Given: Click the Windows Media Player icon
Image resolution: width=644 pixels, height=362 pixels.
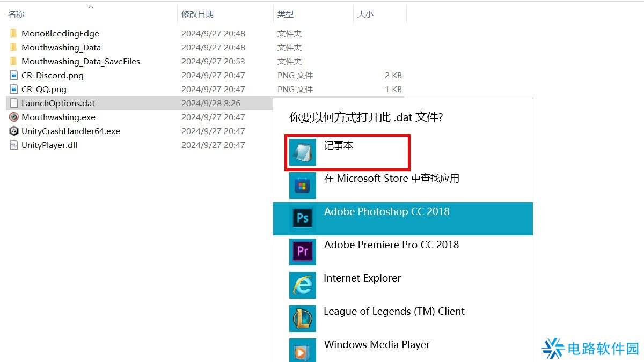Looking at the screenshot, I should [303, 351].
